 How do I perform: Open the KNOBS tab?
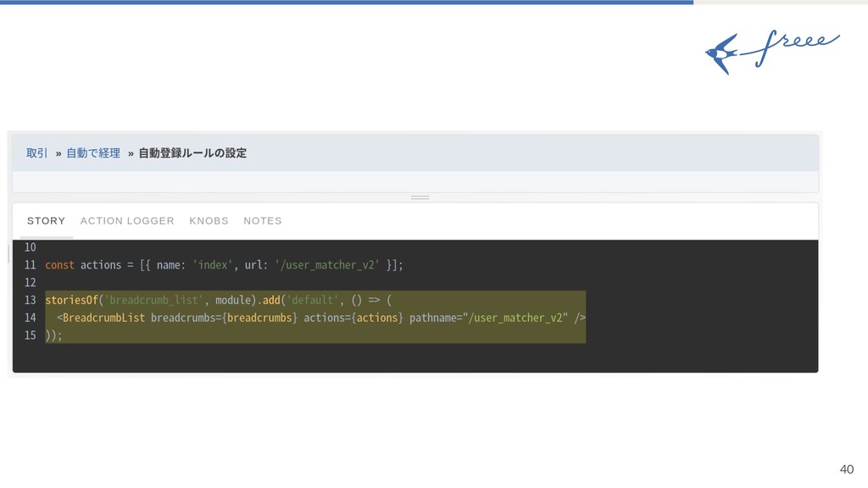[209, 221]
